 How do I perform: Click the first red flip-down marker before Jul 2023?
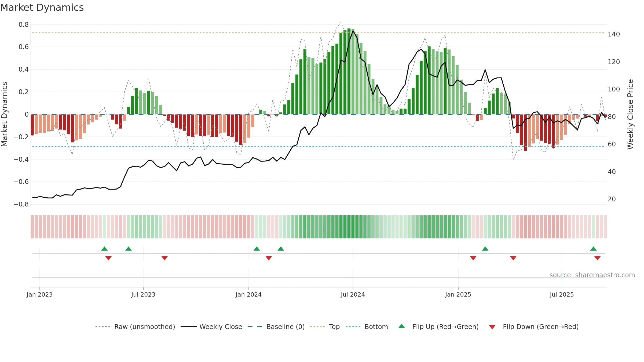pyautogui.click(x=108, y=258)
